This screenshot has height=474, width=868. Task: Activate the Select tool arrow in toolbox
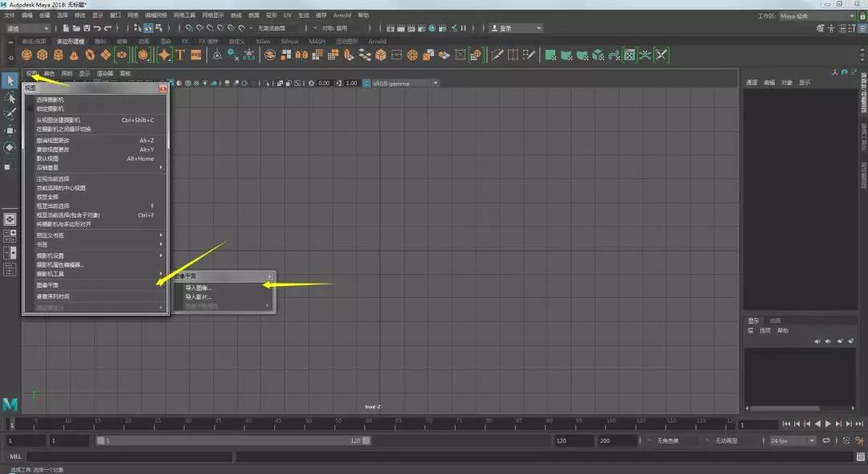point(10,80)
